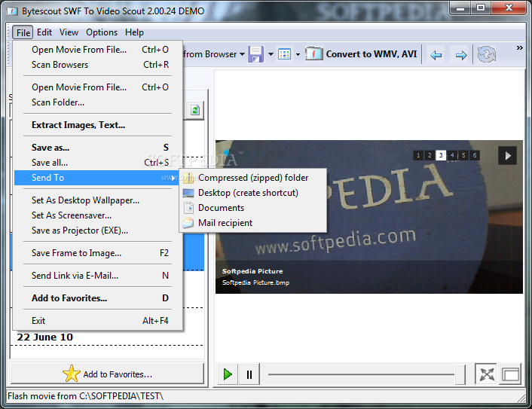Click slideshow play arrow in preview

(508, 156)
